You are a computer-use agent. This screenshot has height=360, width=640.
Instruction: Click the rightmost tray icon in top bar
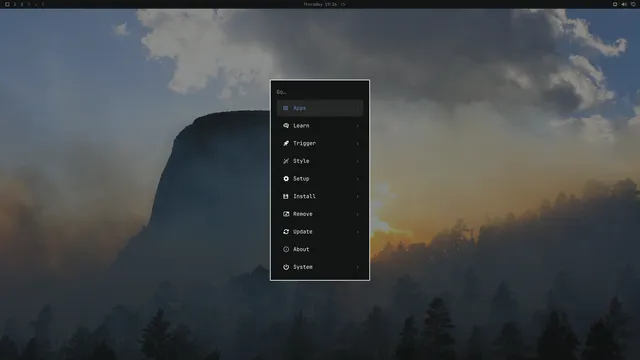click(x=633, y=4)
